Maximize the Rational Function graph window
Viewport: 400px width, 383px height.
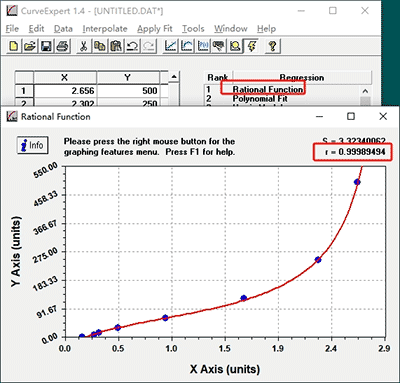(351, 116)
